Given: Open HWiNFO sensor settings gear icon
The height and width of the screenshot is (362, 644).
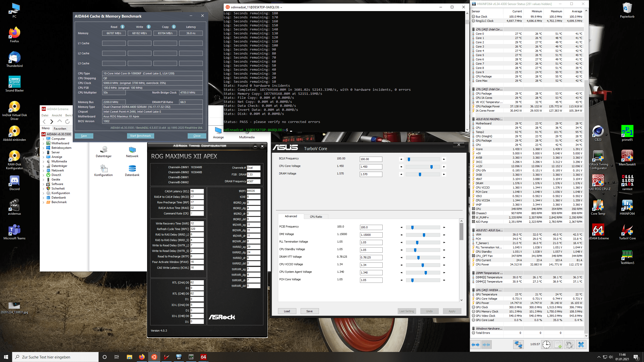Looking at the screenshot, I should click(x=569, y=345).
